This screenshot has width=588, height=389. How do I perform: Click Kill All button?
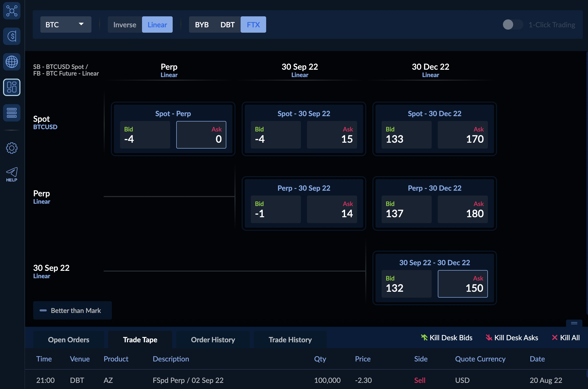tap(566, 338)
